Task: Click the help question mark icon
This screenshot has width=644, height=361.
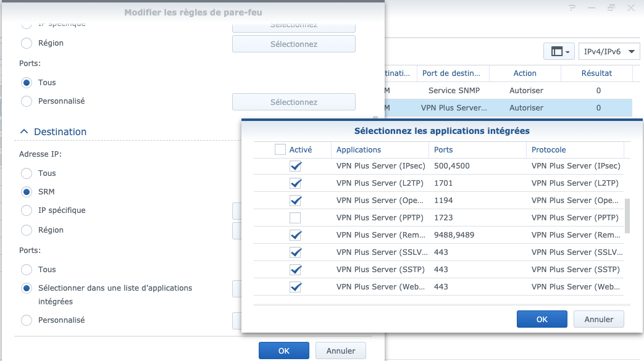Action: [572, 8]
